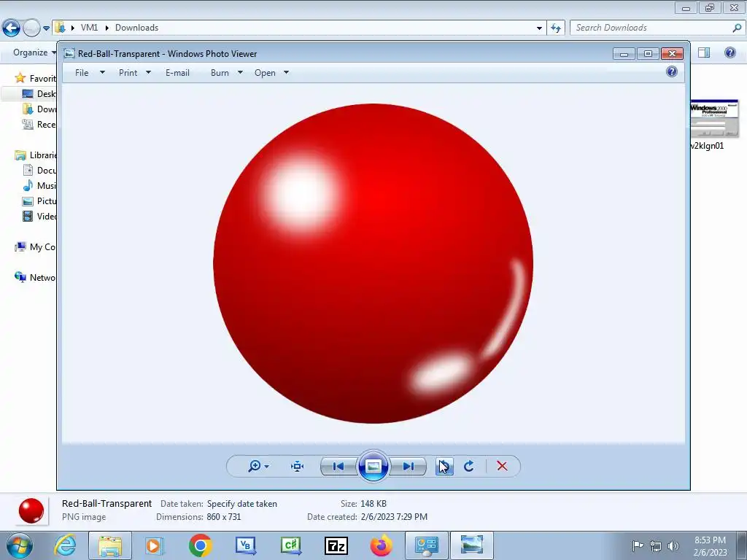Click the E-mail menu item
The width and height of the screenshot is (747, 560).
point(177,73)
